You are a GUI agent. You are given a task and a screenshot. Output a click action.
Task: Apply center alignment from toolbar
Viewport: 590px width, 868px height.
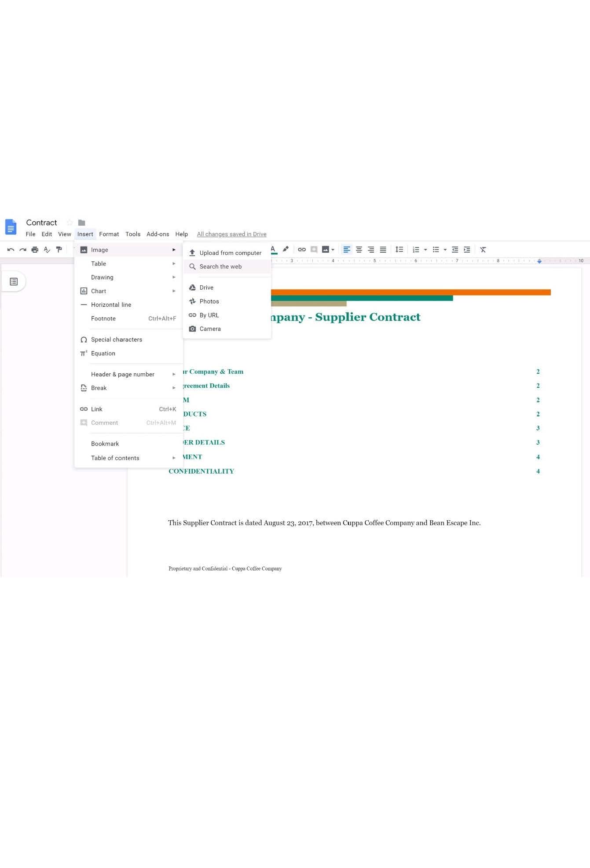[359, 250]
